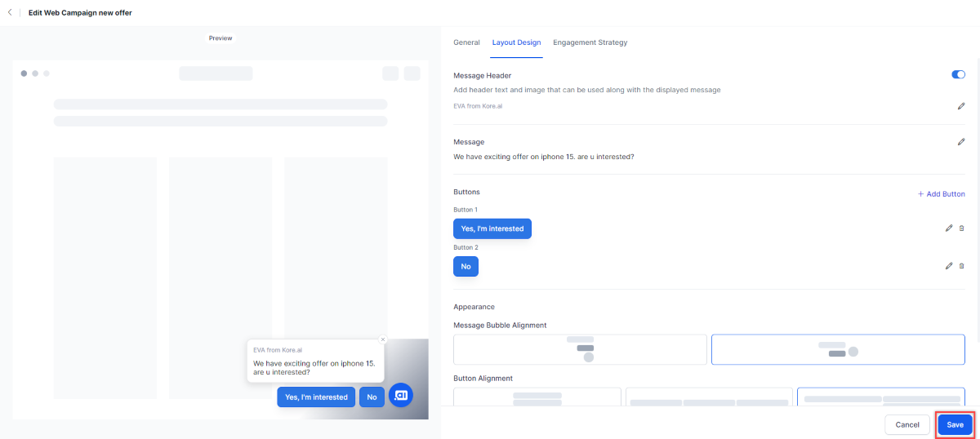Choose the middle button alignment layout
This screenshot has width=980, height=439.
tap(709, 397)
